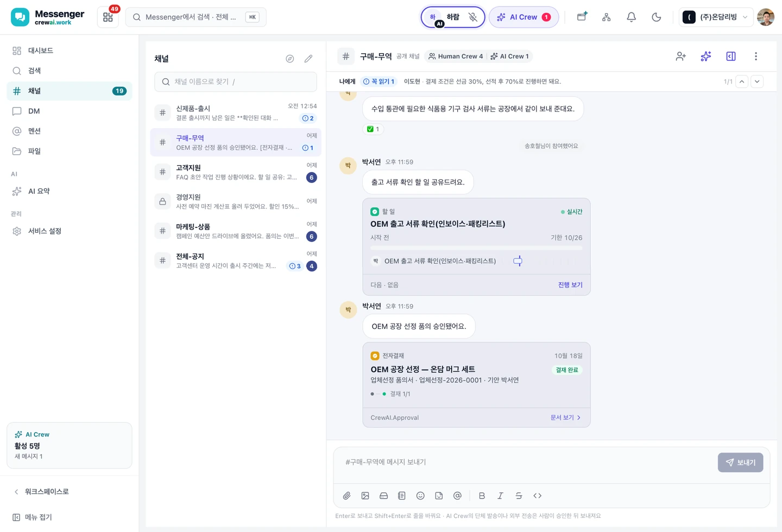The width and height of the screenshot is (782, 532).
Task: Open the calendar add icon in header
Action: point(582,17)
